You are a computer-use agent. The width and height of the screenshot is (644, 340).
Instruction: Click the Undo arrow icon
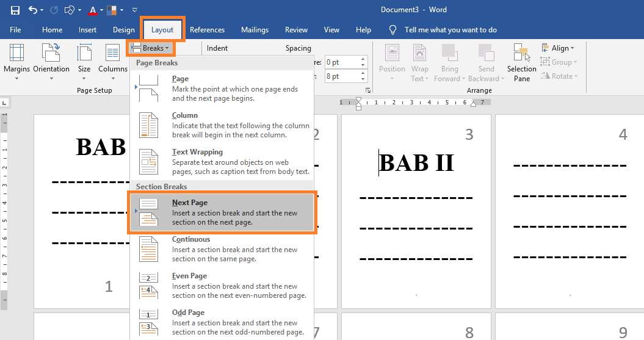point(33,10)
